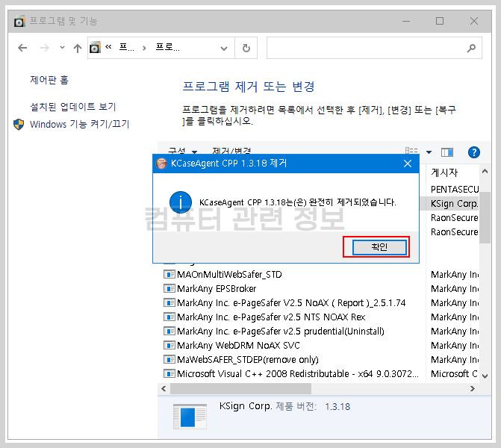Click PENTASECU publisher cell

tap(455, 190)
